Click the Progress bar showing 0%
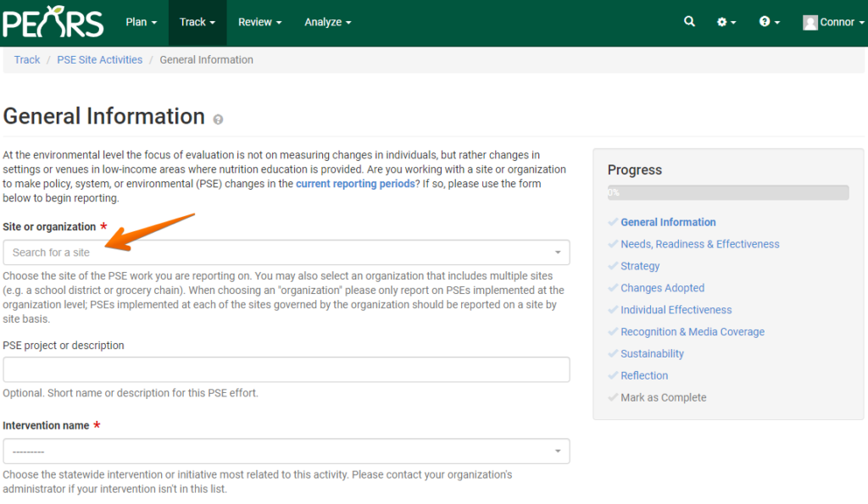 (x=727, y=192)
